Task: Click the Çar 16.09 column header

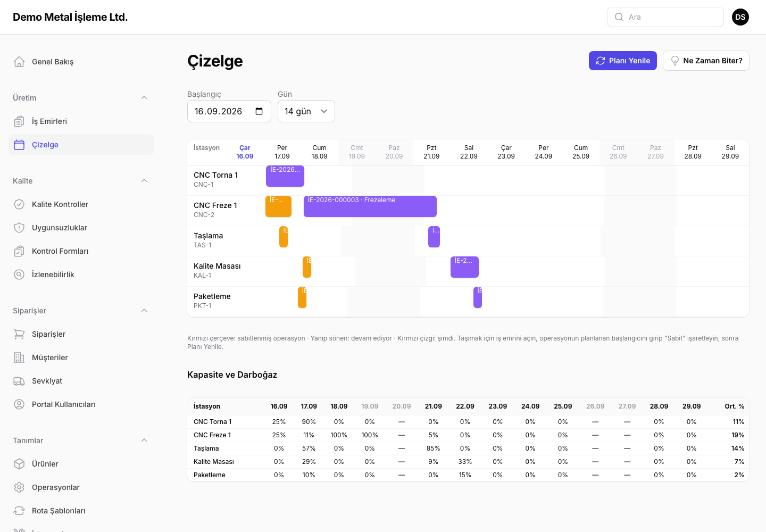Action: pos(245,152)
